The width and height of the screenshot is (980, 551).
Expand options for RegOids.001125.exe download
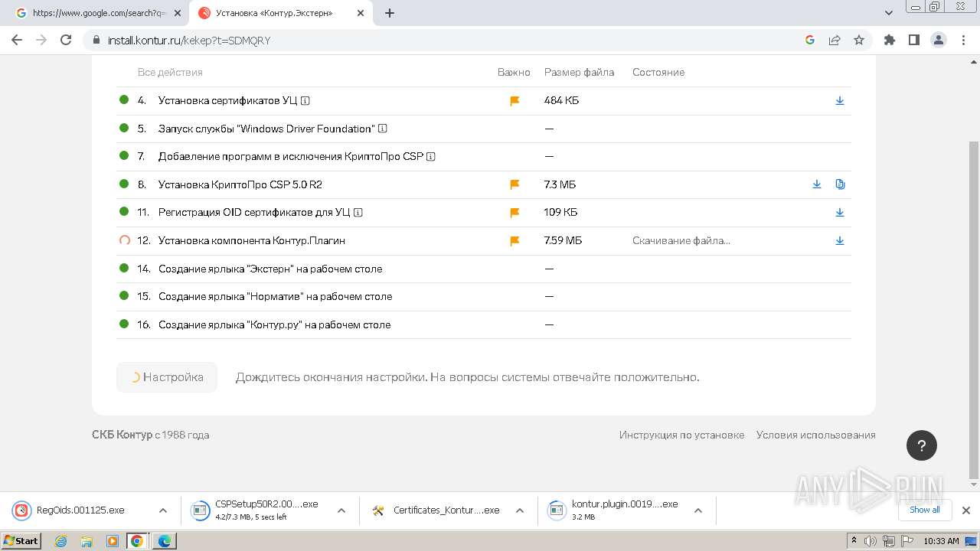point(162,510)
